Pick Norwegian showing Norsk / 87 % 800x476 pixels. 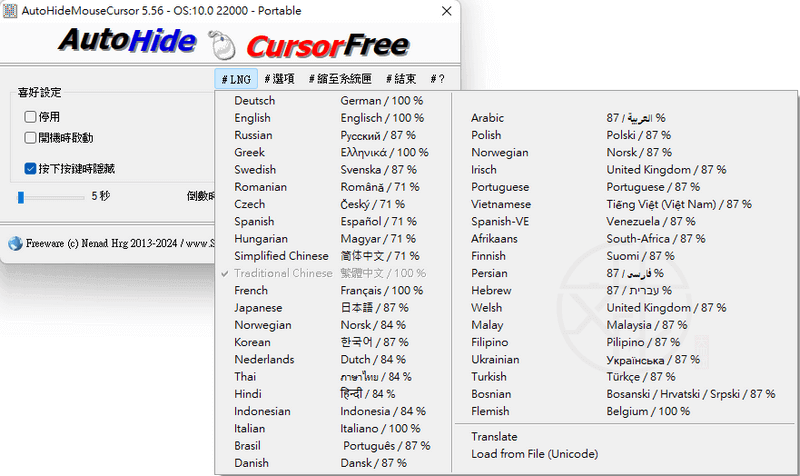(625, 153)
